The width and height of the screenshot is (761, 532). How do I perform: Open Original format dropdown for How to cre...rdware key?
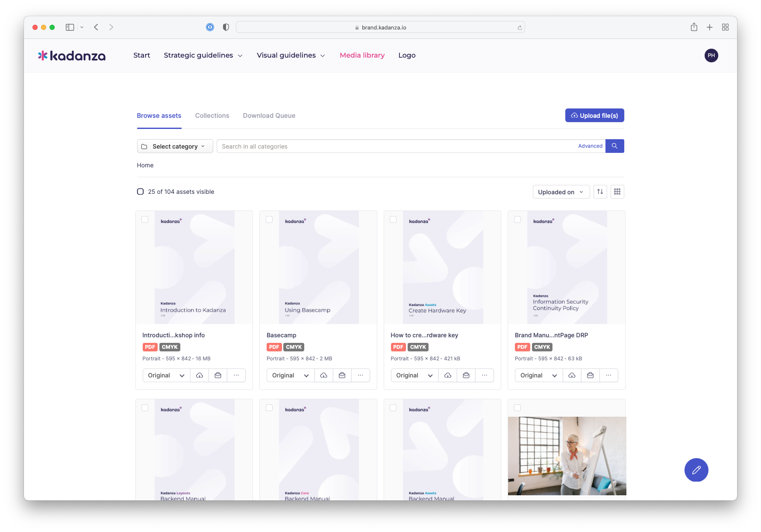click(x=414, y=375)
